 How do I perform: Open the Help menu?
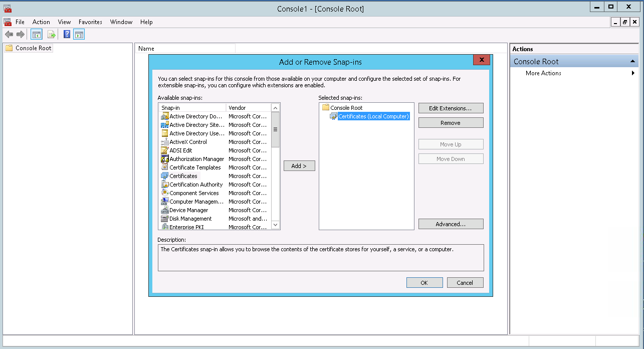point(146,22)
